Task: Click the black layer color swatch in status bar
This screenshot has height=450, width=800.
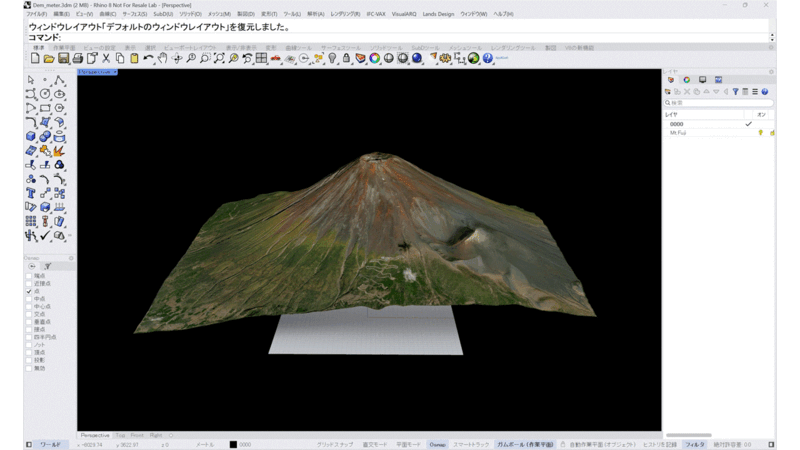Action: (x=233, y=445)
